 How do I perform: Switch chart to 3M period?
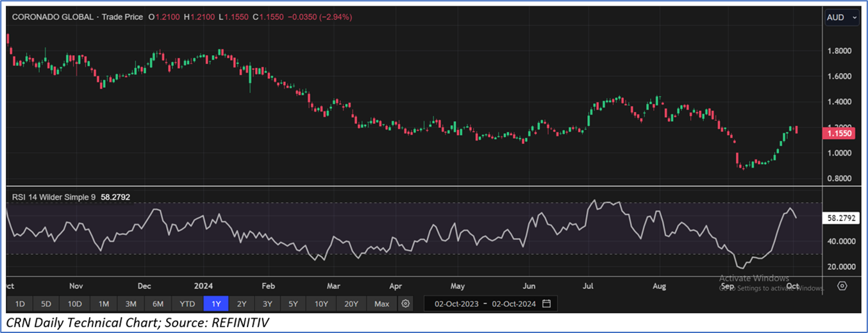(x=131, y=304)
